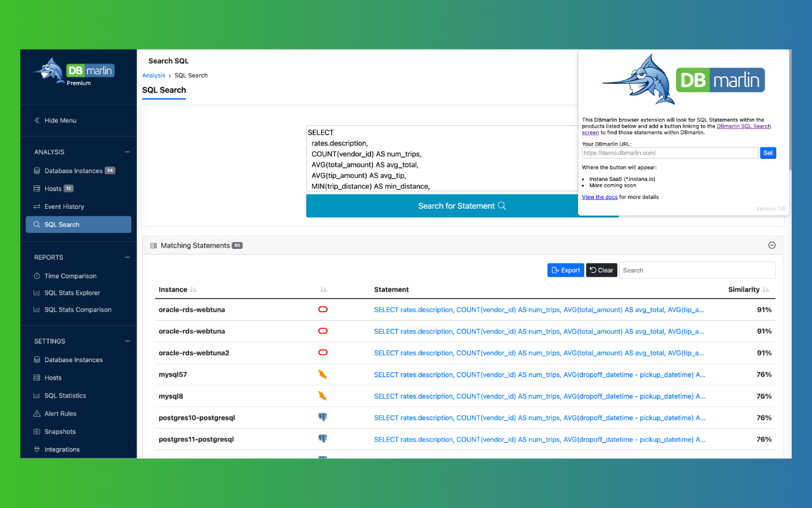
Task: Open statement link for oracle-rds-webtuna2
Action: (x=539, y=353)
